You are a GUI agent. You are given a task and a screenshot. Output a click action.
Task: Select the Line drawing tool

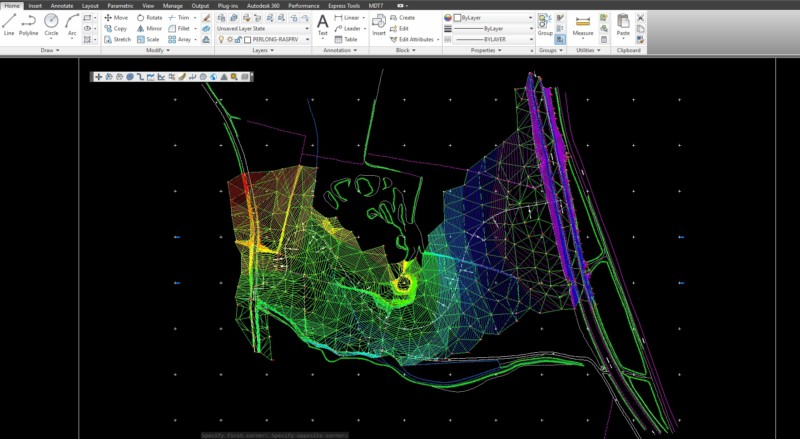click(x=9, y=23)
